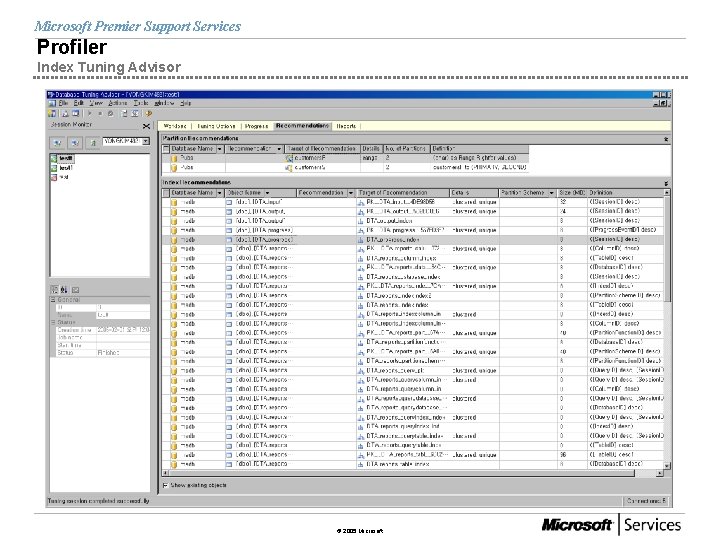Open the Partition Scheme column filter dropdown
The image size is (720, 540).
click(551, 193)
